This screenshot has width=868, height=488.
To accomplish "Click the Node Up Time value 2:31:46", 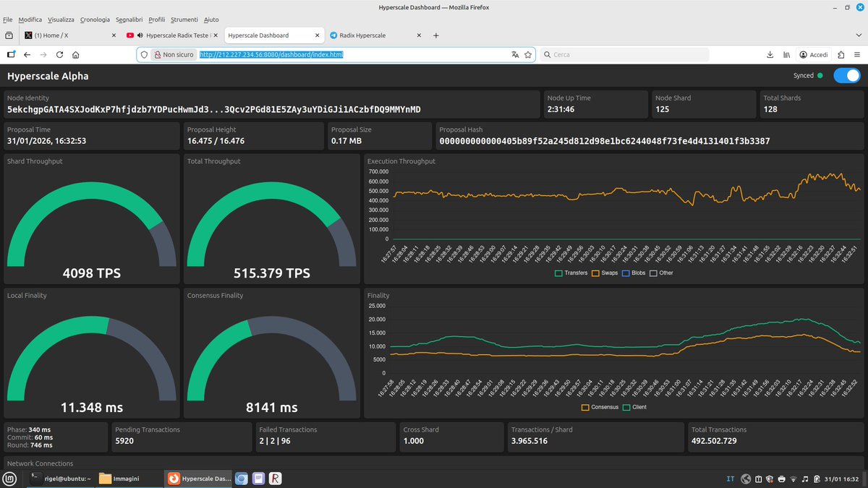I will pyautogui.click(x=561, y=110).
